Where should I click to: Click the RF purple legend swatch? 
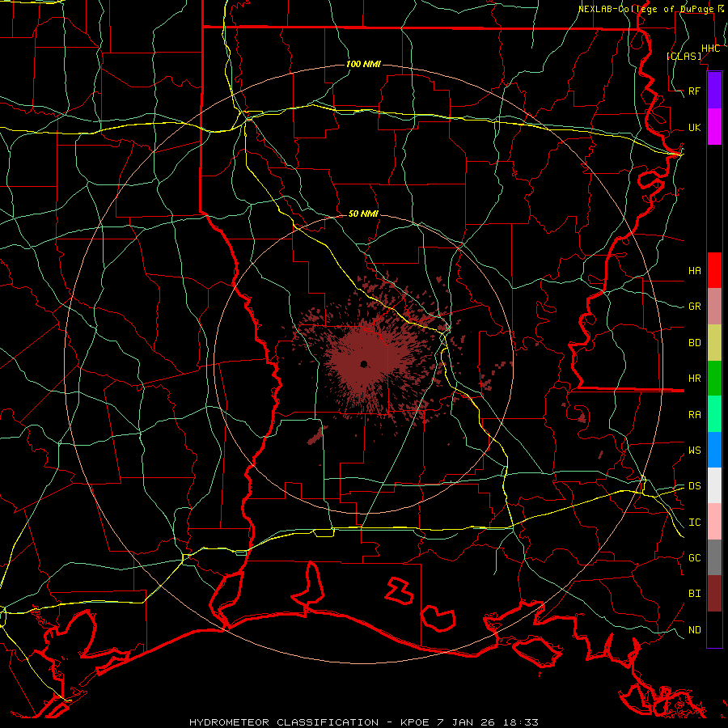tap(714, 91)
